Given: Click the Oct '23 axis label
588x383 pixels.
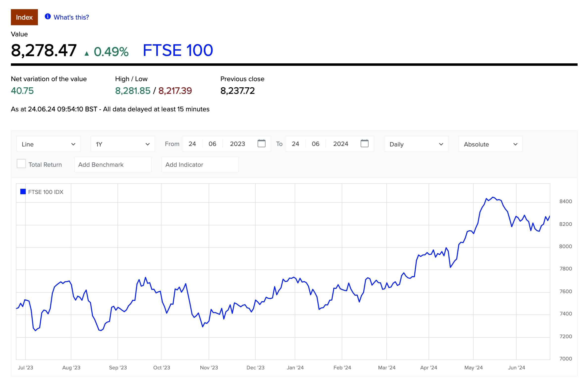Looking at the screenshot, I should pyautogui.click(x=162, y=367).
